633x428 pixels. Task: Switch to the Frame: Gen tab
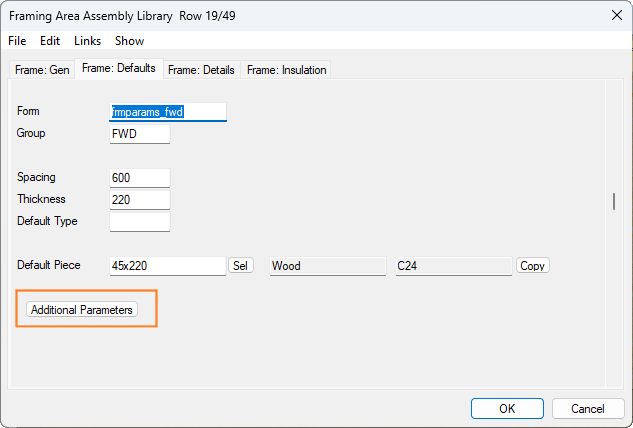(41, 70)
